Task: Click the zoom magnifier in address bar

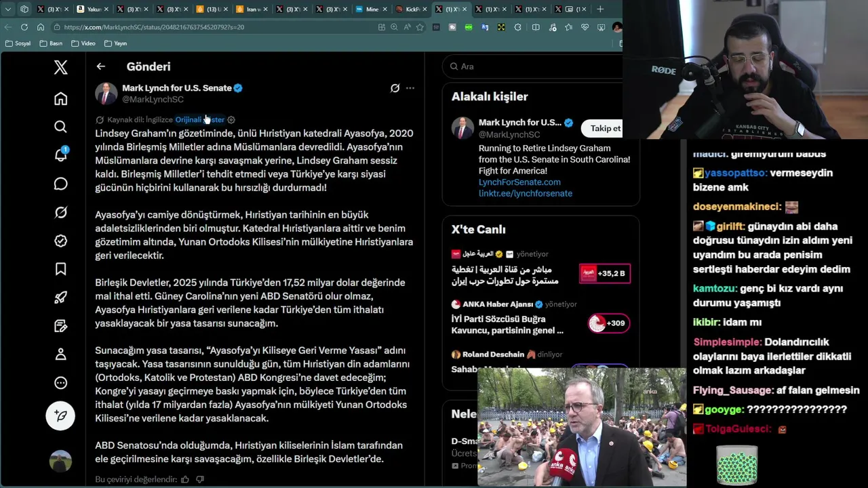Action: coord(394,27)
